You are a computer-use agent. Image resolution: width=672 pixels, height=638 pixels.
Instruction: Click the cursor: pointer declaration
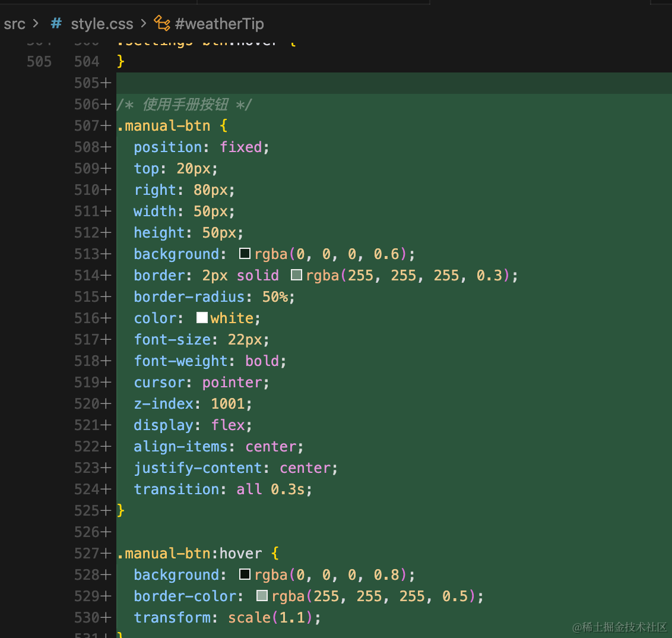[x=201, y=383]
